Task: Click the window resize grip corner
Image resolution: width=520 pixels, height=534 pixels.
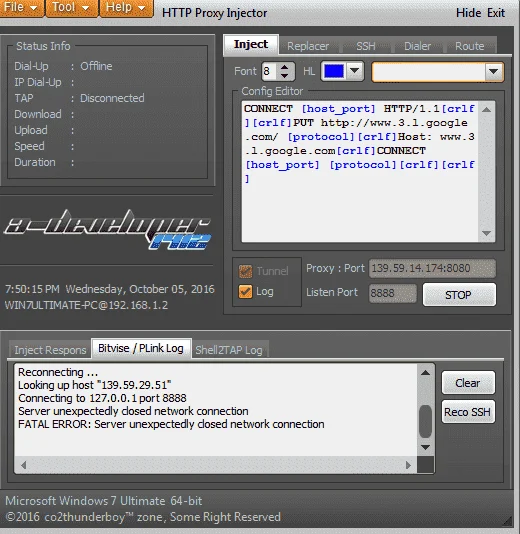Action: tap(508, 520)
